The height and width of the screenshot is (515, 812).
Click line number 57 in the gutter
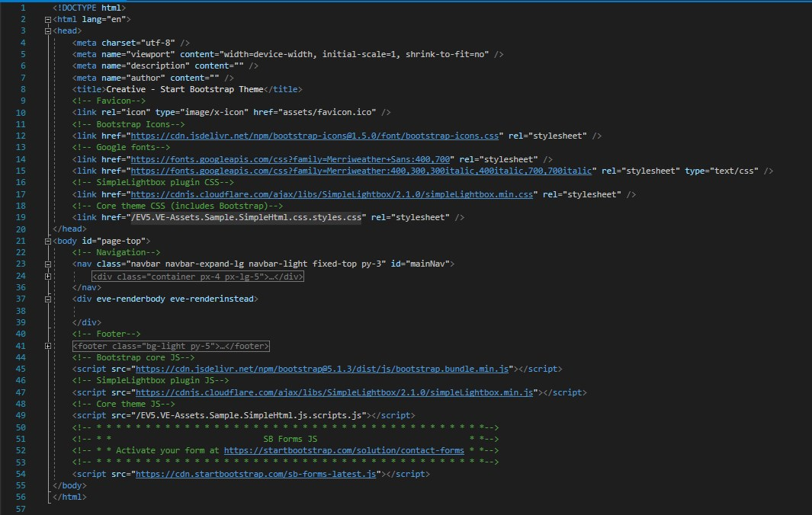pos(21,509)
